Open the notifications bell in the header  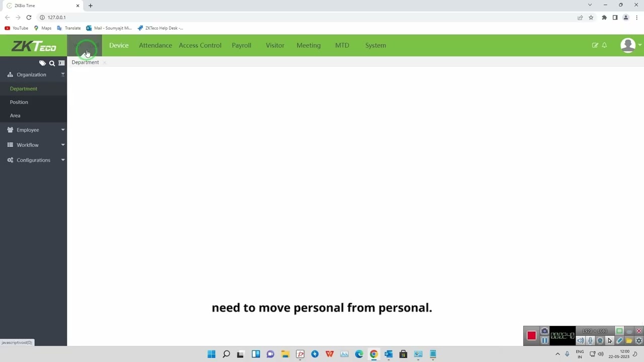coord(604,45)
